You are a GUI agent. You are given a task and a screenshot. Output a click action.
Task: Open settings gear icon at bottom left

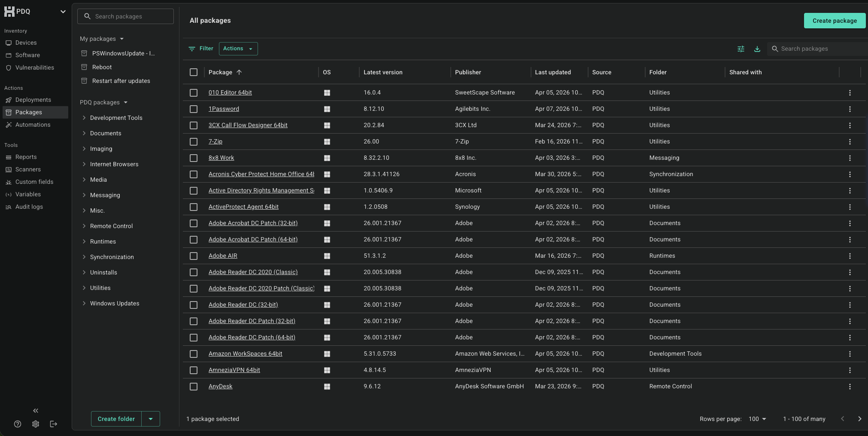[x=36, y=424]
